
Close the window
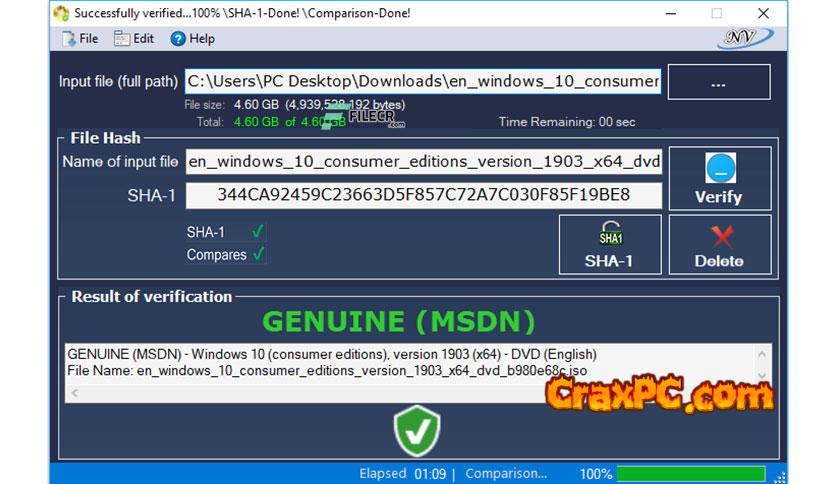click(x=763, y=13)
